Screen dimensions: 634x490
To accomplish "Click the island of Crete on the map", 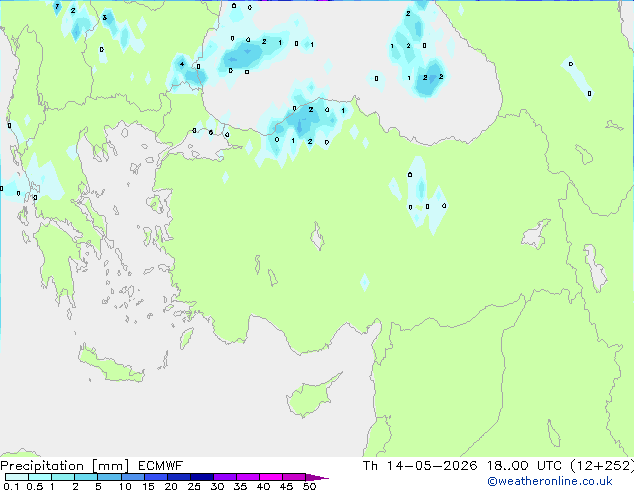I will click(x=110, y=365).
